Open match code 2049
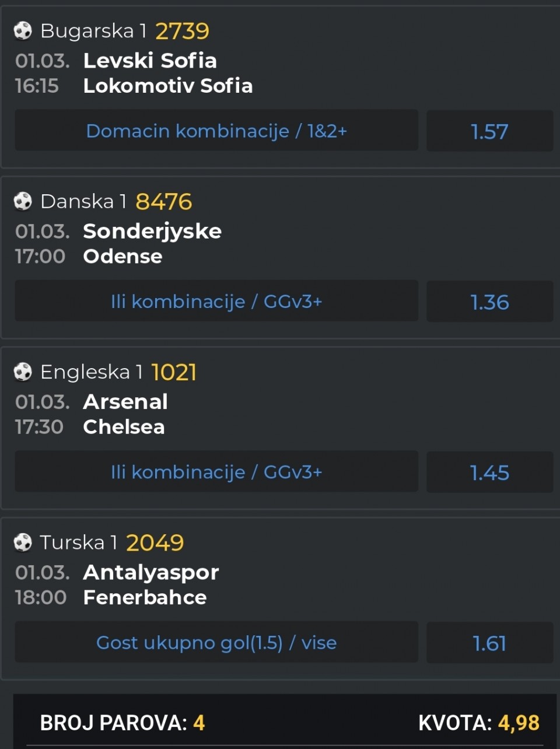Screen dimensions: 560x749 tap(155, 543)
